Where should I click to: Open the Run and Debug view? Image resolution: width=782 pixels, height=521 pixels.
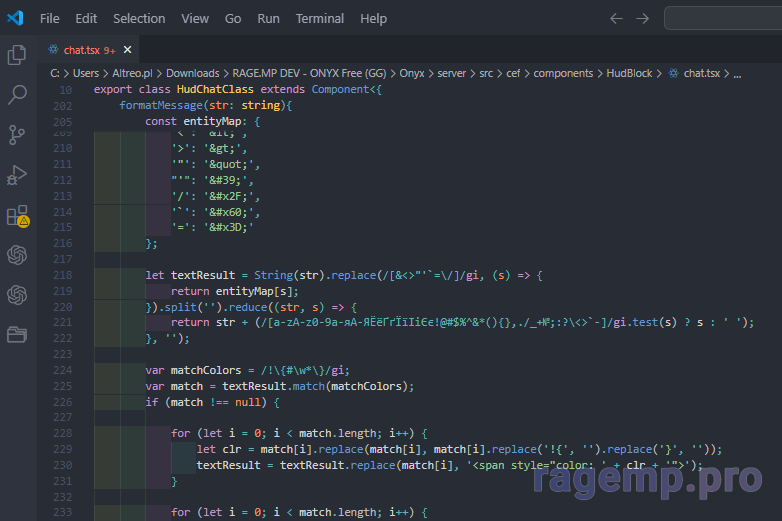click(x=17, y=175)
